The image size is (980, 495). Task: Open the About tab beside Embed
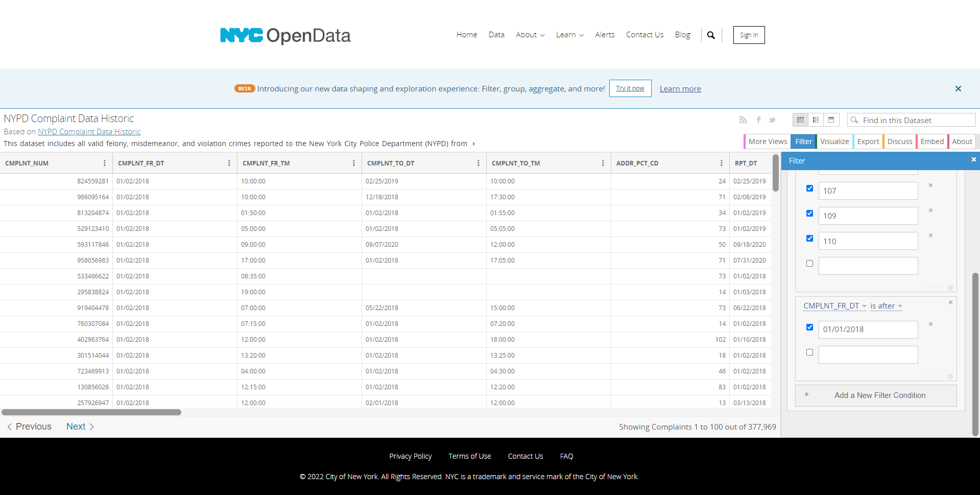pyautogui.click(x=962, y=142)
